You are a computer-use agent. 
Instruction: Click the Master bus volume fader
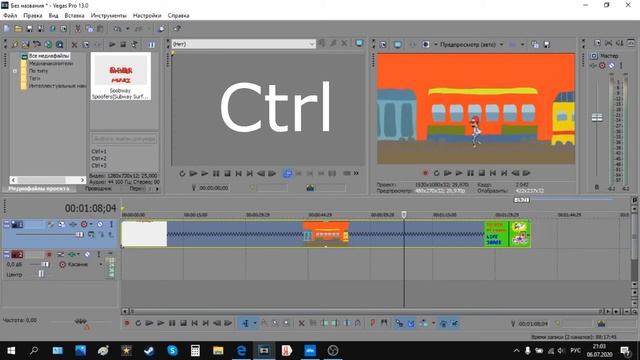[597, 118]
